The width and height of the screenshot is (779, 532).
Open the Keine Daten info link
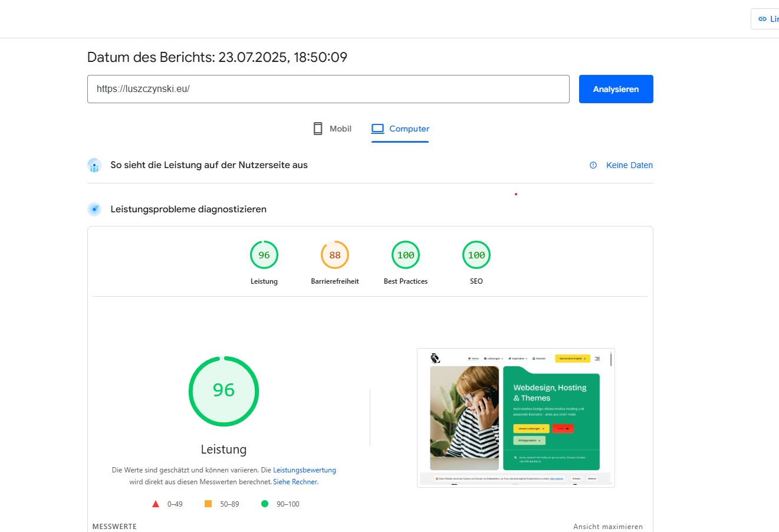pyautogui.click(x=629, y=165)
